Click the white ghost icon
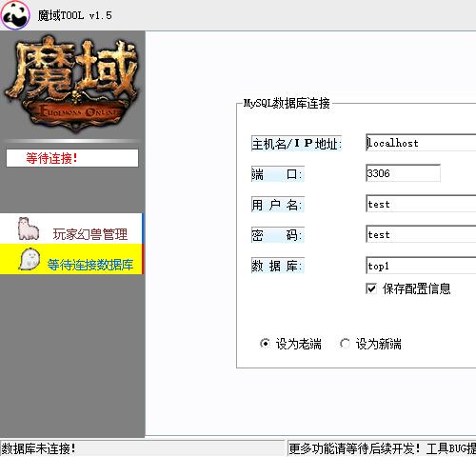 point(30,259)
